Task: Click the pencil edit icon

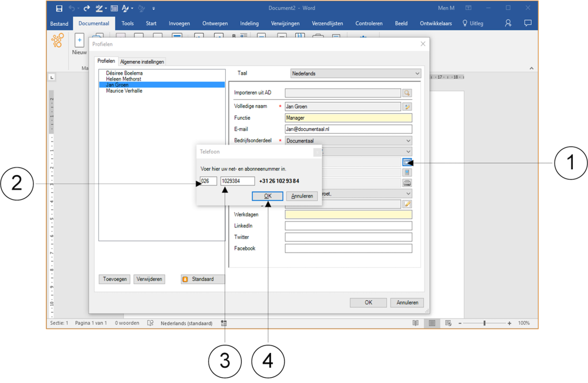Action: pyautogui.click(x=407, y=204)
